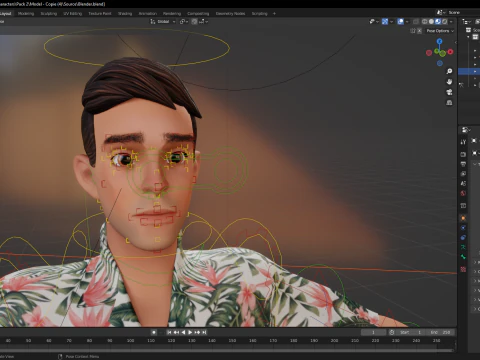The width and height of the screenshot is (480, 360).
Task: Open the Pose Options dropdown
Action: pos(440,31)
